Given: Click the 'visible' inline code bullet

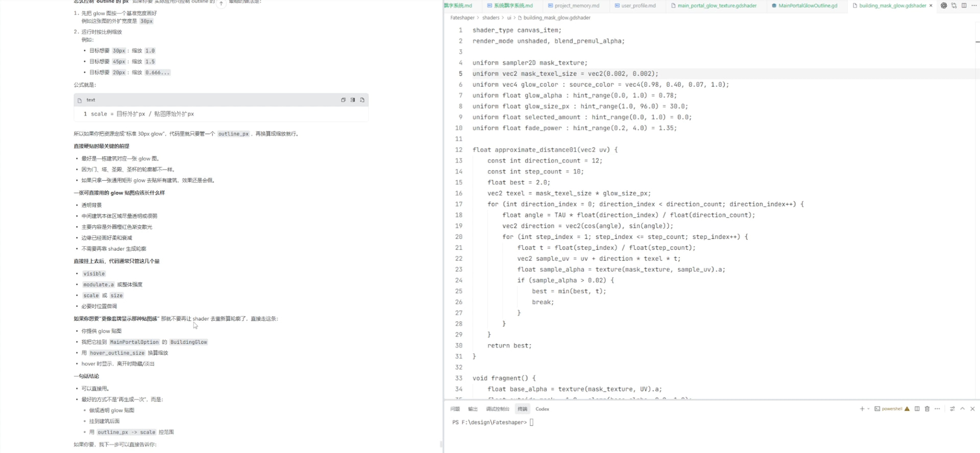Looking at the screenshot, I should [x=94, y=274].
